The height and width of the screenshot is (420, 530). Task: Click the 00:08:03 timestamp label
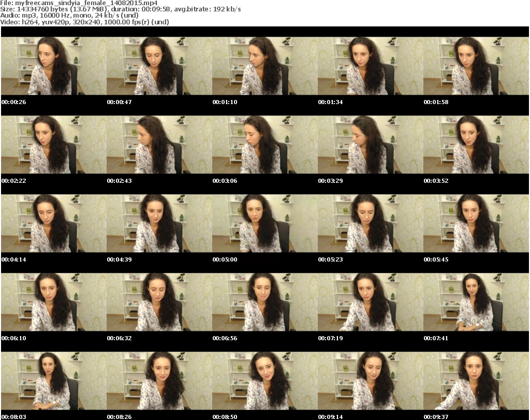[14, 417]
